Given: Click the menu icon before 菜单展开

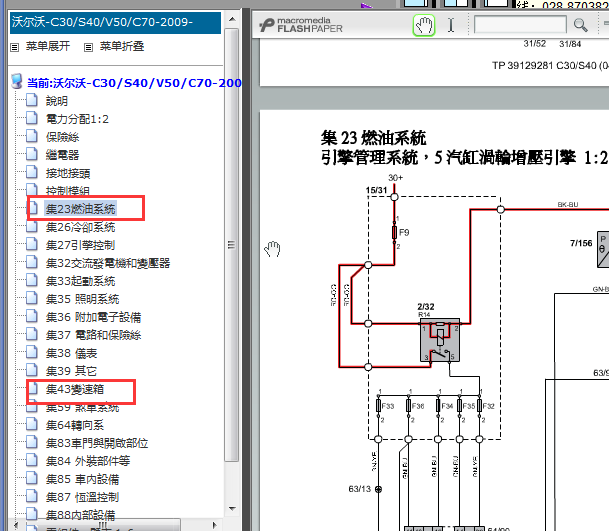Looking at the screenshot, I should (15, 47).
